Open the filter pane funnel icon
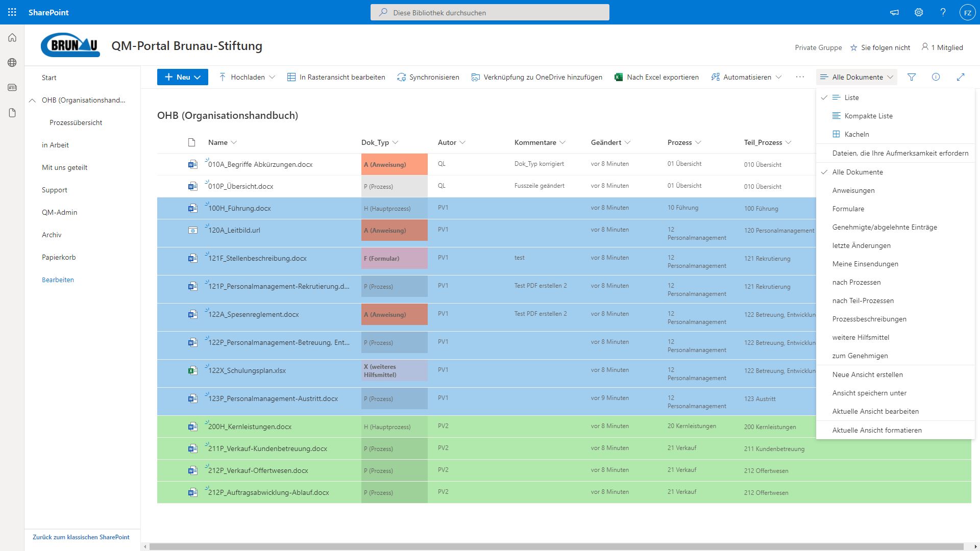This screenshot has width=980, height=551. (x=912, y=77)
